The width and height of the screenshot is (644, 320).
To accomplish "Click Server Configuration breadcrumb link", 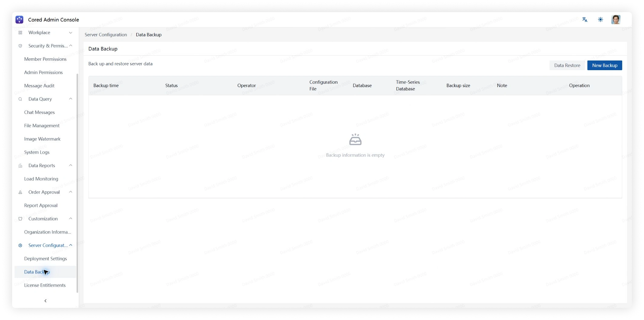I will tap(106, 35).
